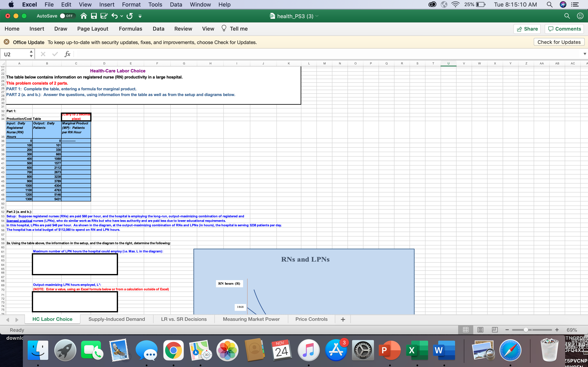The height and width of the screenshot is (367, 588).
Task: Select cell A36 containing the value 0
Action: tap(19, 141)
